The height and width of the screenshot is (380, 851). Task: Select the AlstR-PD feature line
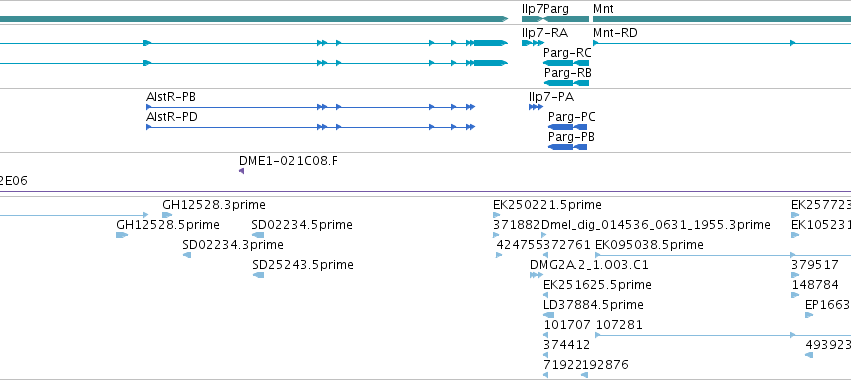pos(310,127)
